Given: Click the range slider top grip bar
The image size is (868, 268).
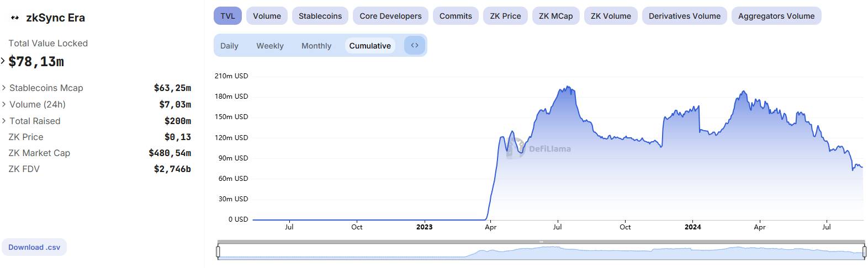Looking at the screenshot, I should click(541, 242).
